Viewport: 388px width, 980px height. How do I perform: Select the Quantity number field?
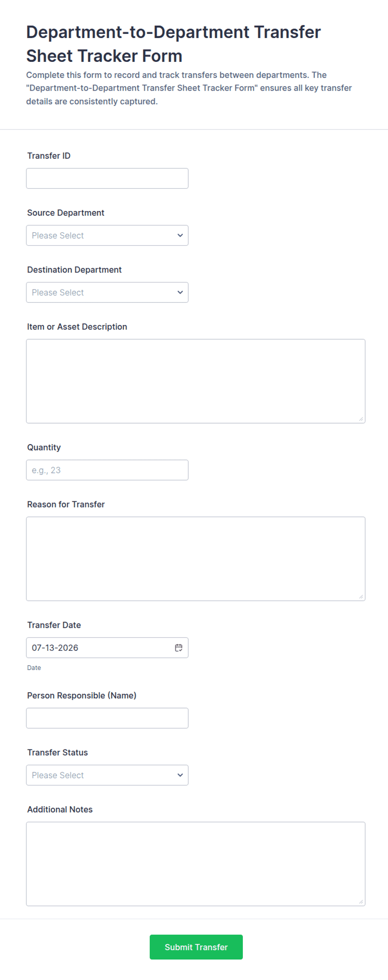107,470
